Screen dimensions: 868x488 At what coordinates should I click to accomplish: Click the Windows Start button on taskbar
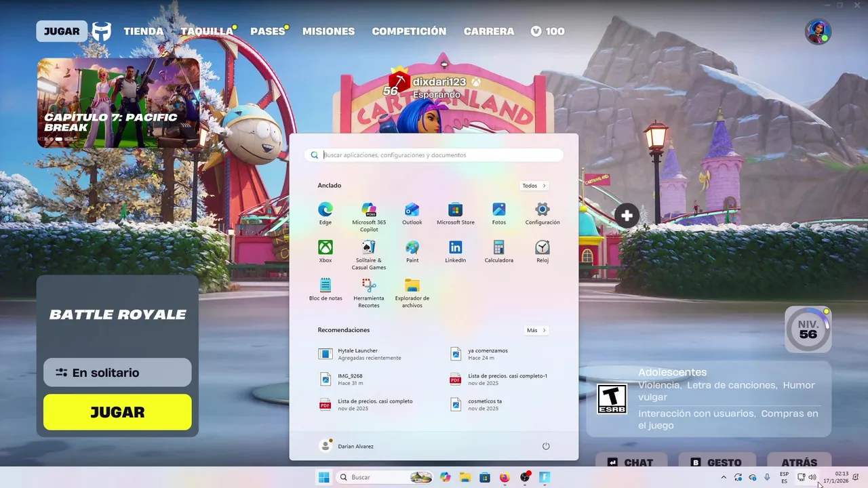(x=323, y=477)
